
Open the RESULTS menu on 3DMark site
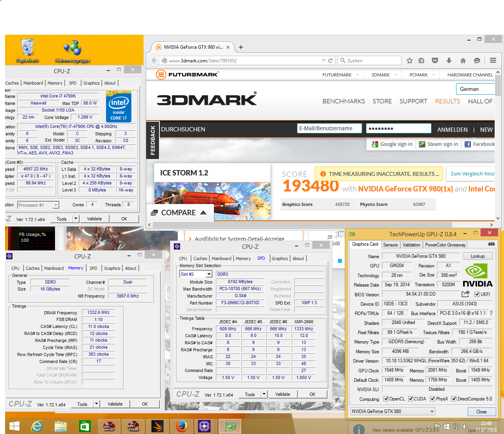447,101
